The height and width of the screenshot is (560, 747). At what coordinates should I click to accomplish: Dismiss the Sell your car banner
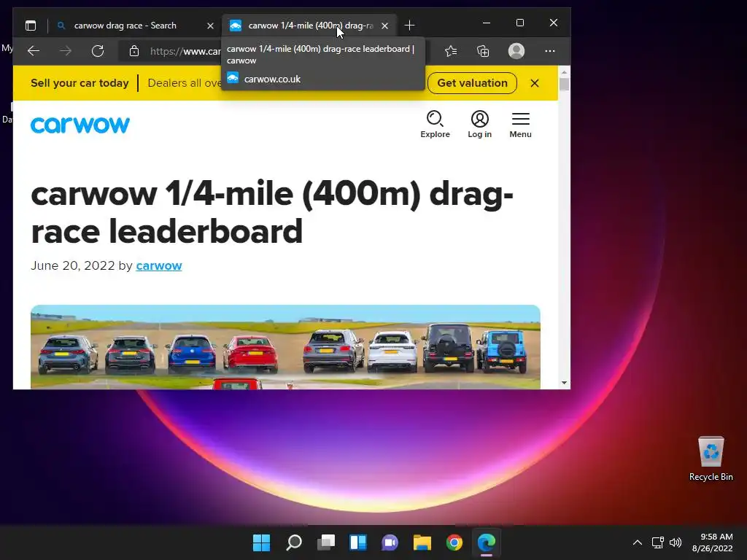coord(535,83)
